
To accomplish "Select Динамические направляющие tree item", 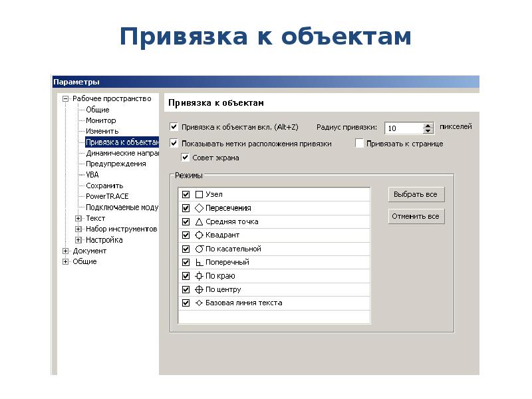I will 122,153.
